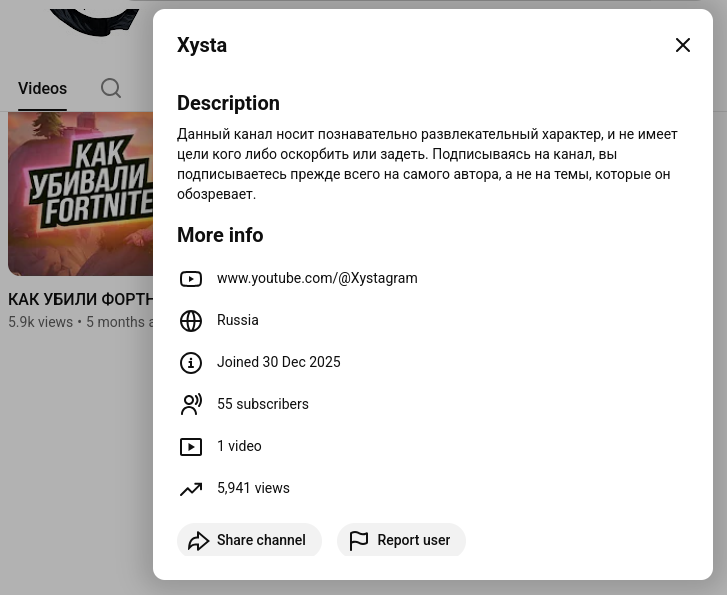The width and height of the screenshot is (727, 595).
Task: Click the Report user button
Action: click(402, 540)
